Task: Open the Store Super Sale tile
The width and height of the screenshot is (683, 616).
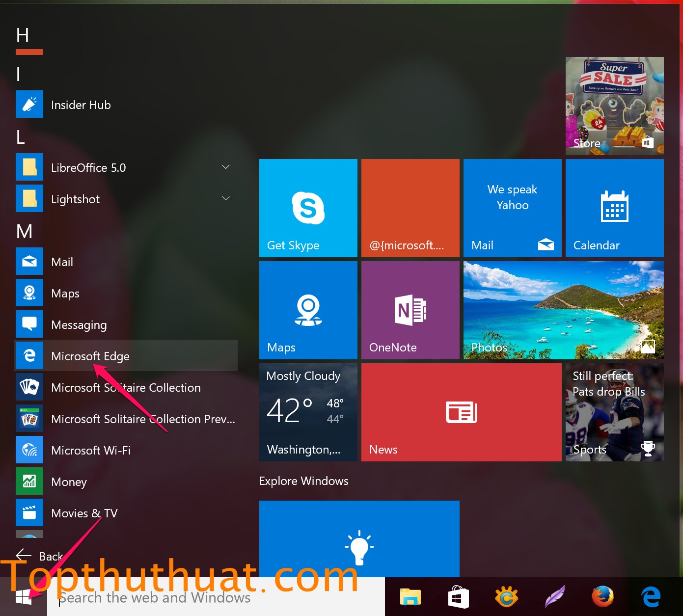Action: (615, 106)
